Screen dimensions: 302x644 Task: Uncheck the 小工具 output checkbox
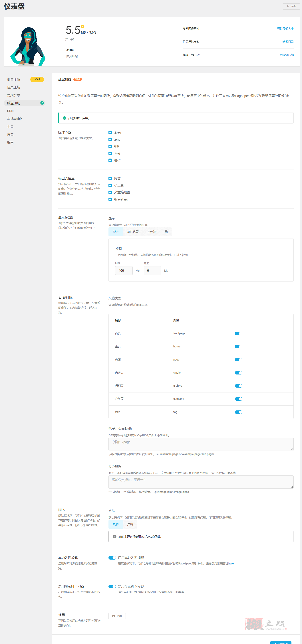pyautogui.click(x=110, y=185)
